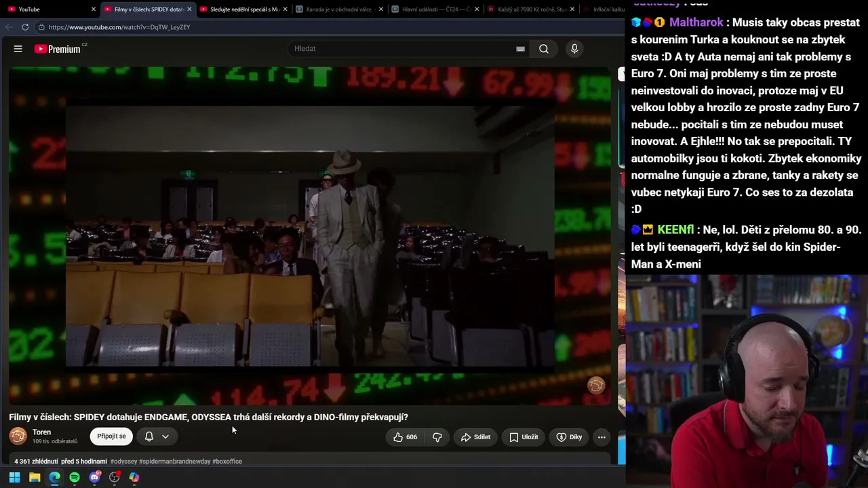
Task: Switch to the Každý až 7000 Kč ročně tab
Action: [x=530, y=9]
